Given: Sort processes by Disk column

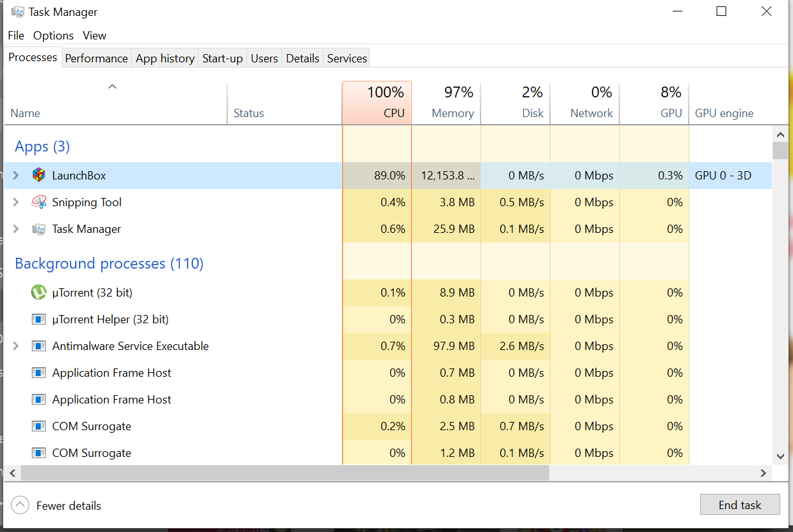Looking at the screenshot, I should tap(516, 102).
